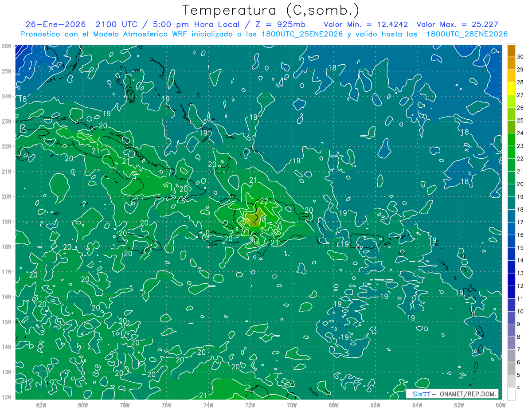Viewport: 532px width, 411px height.
Task: Click the "64W" longitude axis label
Action: pos(417,404)
